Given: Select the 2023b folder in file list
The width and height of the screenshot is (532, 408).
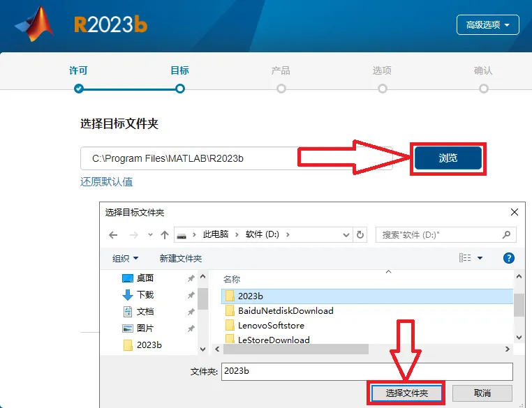Looking at the screenshot, I should pos(367,296).
